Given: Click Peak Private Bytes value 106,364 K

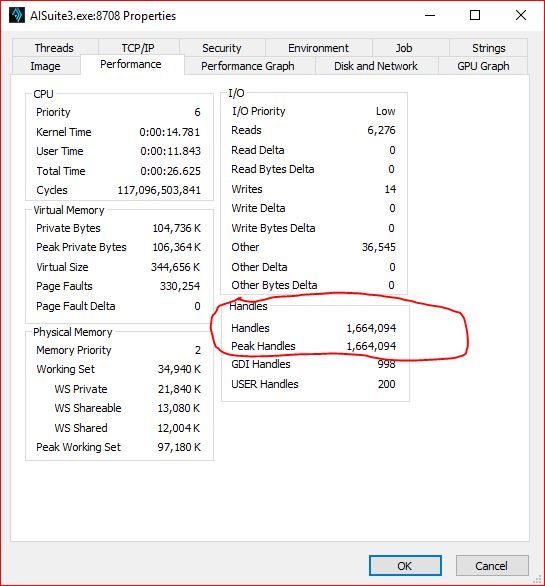Looking at the screenshot, I should pos(176,247).
